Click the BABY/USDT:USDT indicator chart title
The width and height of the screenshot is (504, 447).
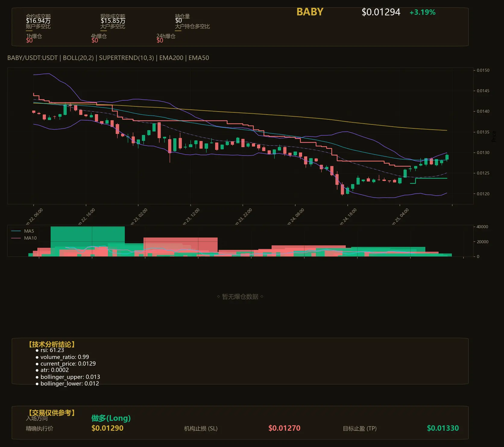coord(108,58)
